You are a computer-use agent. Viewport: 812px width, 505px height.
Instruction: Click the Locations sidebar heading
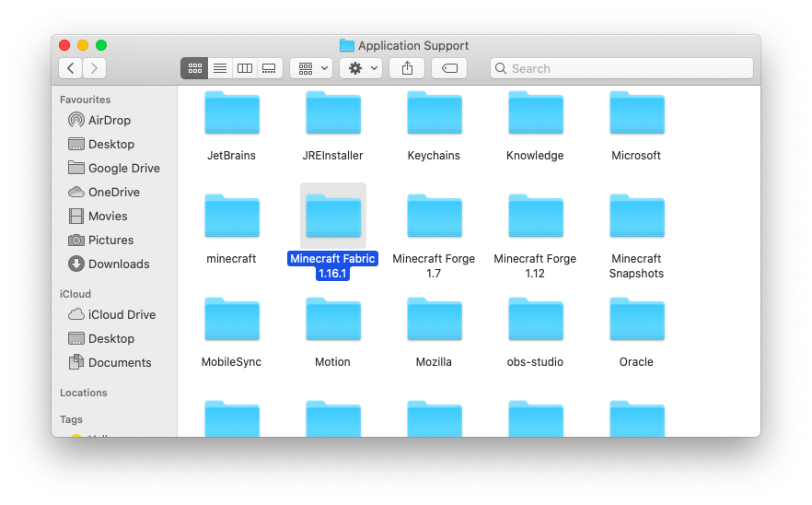coord(84,393)
